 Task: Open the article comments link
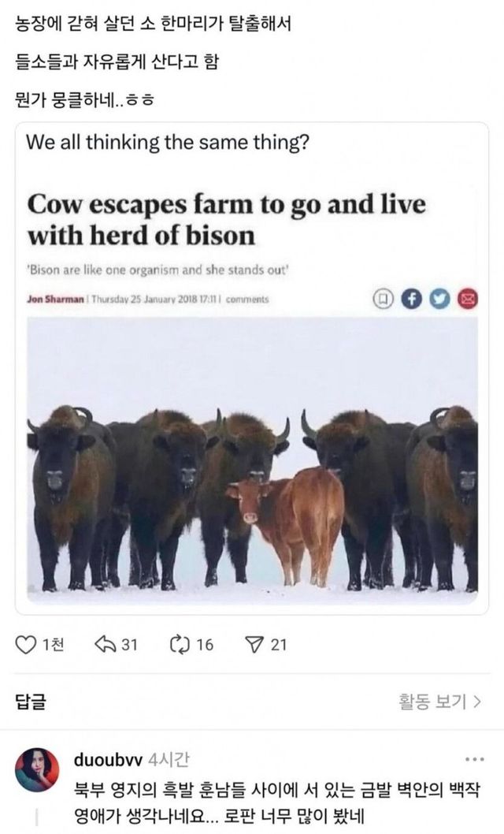pos(247,300)
